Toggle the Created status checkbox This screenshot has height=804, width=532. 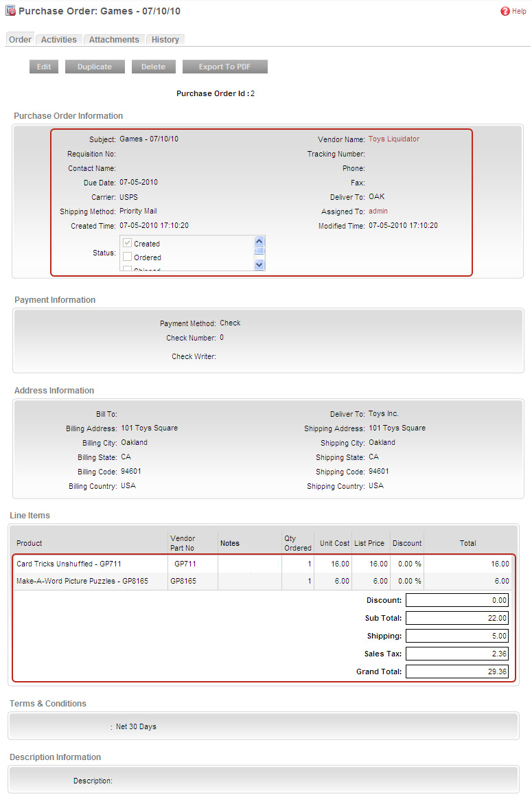tap(128, 243)
